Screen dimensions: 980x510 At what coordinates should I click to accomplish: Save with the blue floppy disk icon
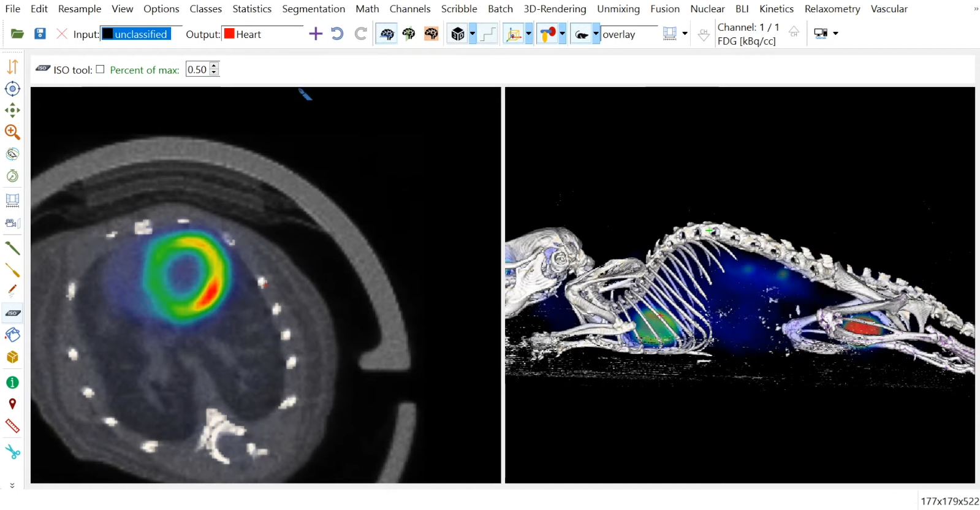40,34
